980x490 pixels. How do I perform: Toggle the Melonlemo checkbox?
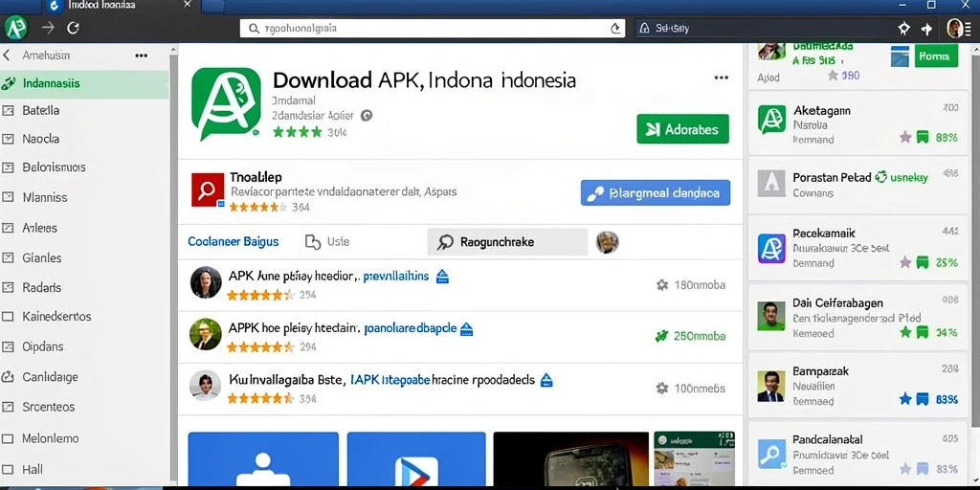point(8,438)
